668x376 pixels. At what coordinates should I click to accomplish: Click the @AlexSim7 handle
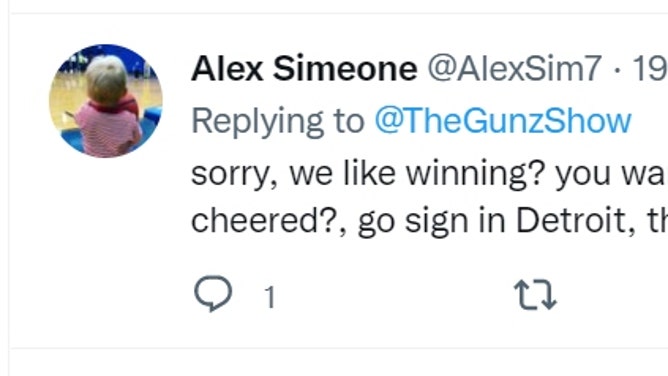[515, 68]
